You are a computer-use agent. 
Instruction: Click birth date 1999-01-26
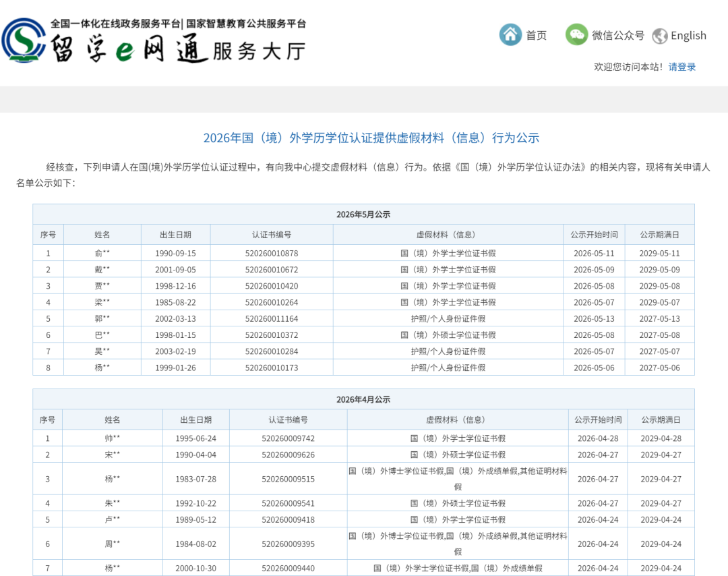point(175,368)
